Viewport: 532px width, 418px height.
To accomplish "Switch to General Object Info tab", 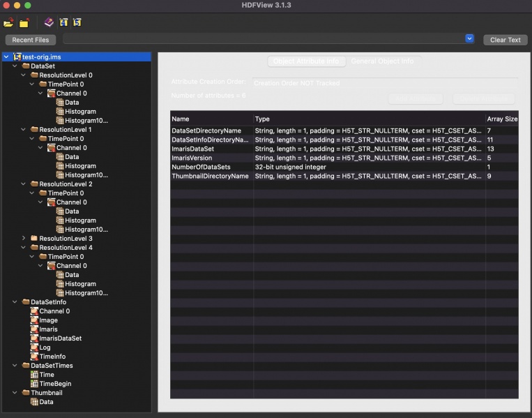I will coord(382,61).
